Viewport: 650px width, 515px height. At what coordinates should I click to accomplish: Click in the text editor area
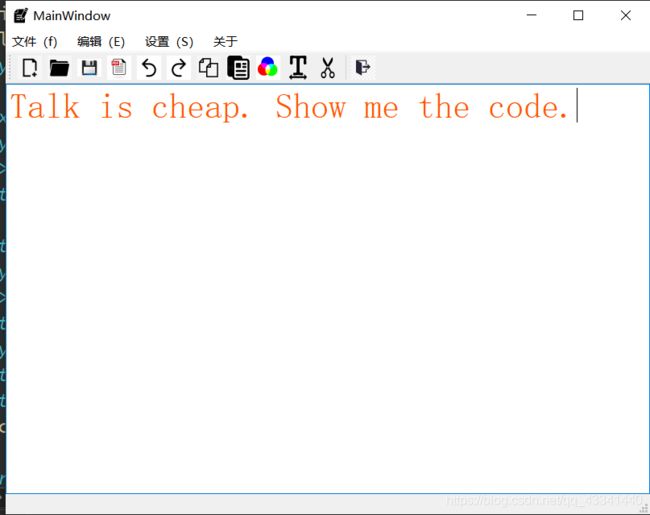327,289
